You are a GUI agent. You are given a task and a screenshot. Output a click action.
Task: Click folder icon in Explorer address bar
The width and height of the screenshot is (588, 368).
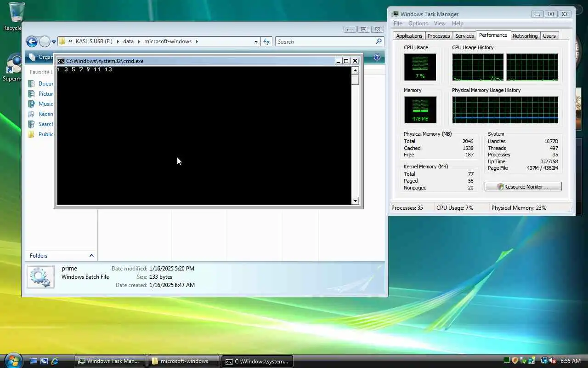[x=62, y=41]
